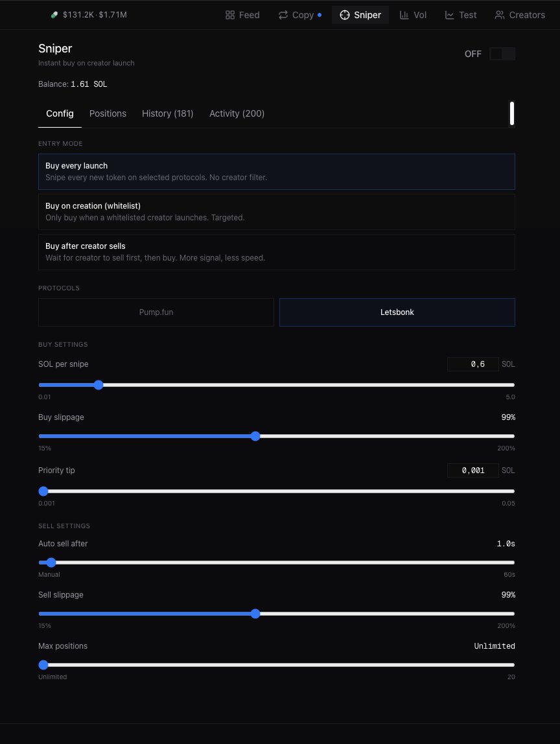Click the Max positions slider handle
The width and height of the screenshot is (560, 744).
click(x=43, y=665)
